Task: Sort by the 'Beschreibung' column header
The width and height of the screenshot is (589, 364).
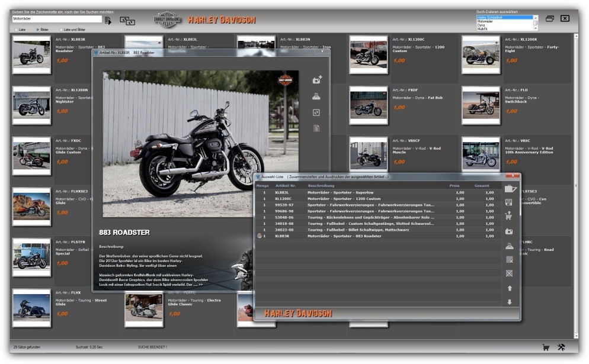Action: click(321, 186)
